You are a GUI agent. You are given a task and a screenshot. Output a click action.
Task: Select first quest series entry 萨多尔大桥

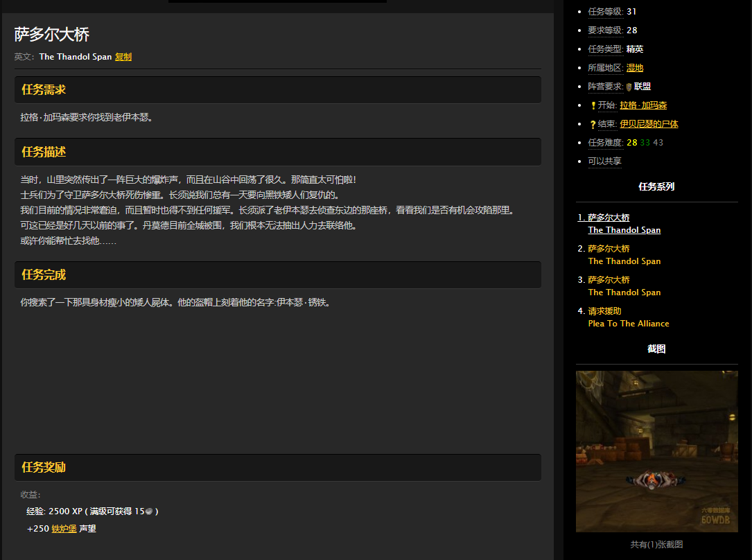[x=609, y=218]
